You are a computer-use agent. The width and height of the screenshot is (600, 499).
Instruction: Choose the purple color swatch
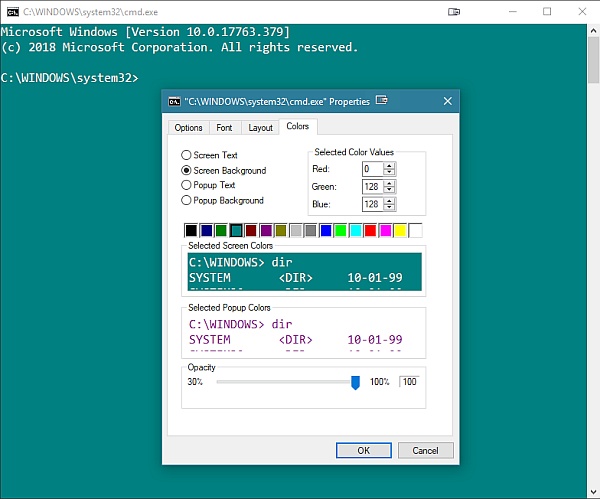tap(266, 230)
